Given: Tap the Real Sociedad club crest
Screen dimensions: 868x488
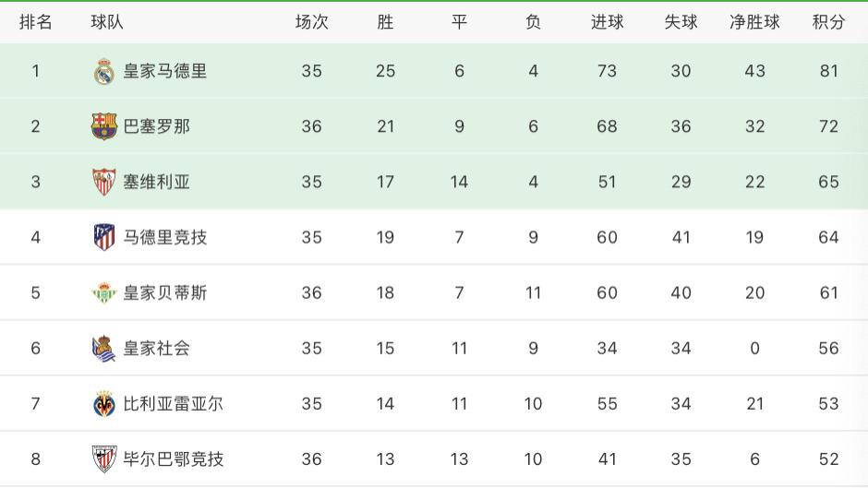Looking at the screenshot, I should click(x=104, y=348).
